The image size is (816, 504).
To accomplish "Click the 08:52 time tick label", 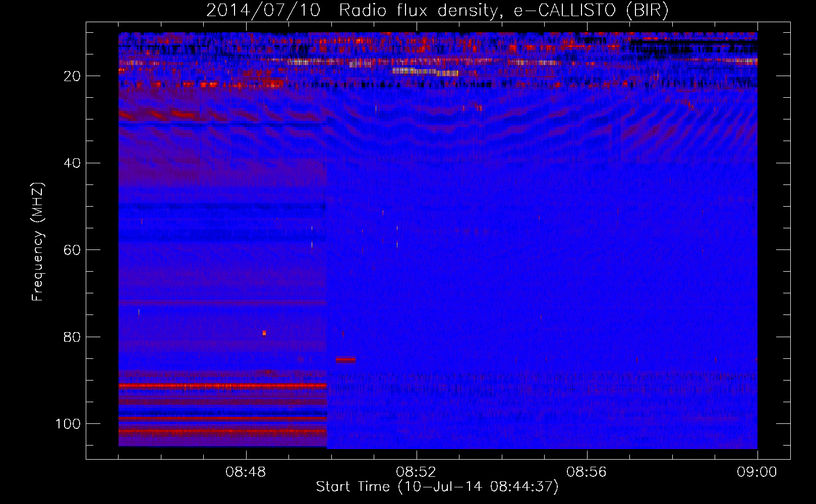I will 416,472.
